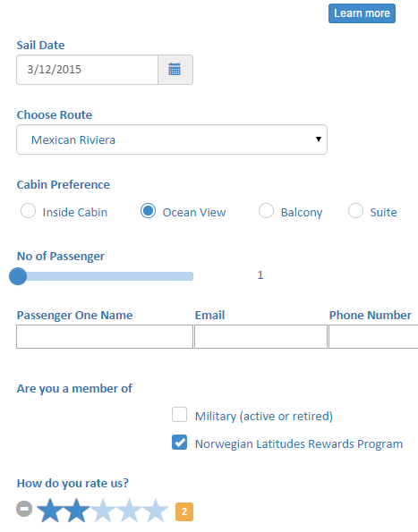Open the Choose Route dropdown

(x=172, y=139)
